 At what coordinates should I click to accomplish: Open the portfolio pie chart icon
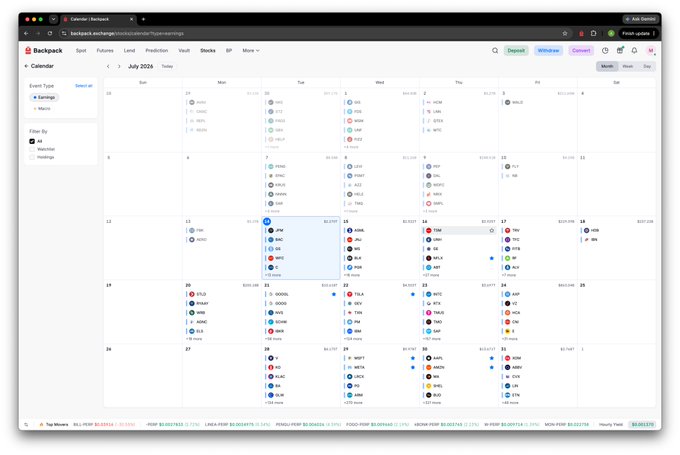click(x=605, y=51)
